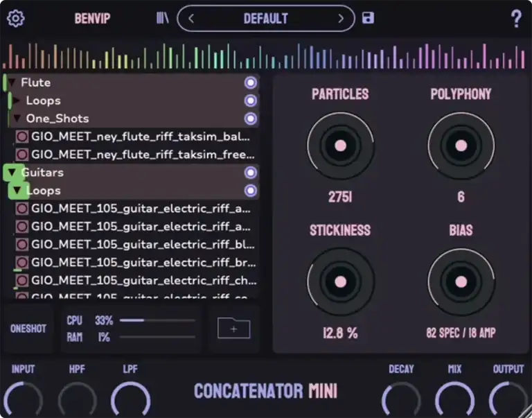Toggle the Flute folder enable circle

click(251, 83)
